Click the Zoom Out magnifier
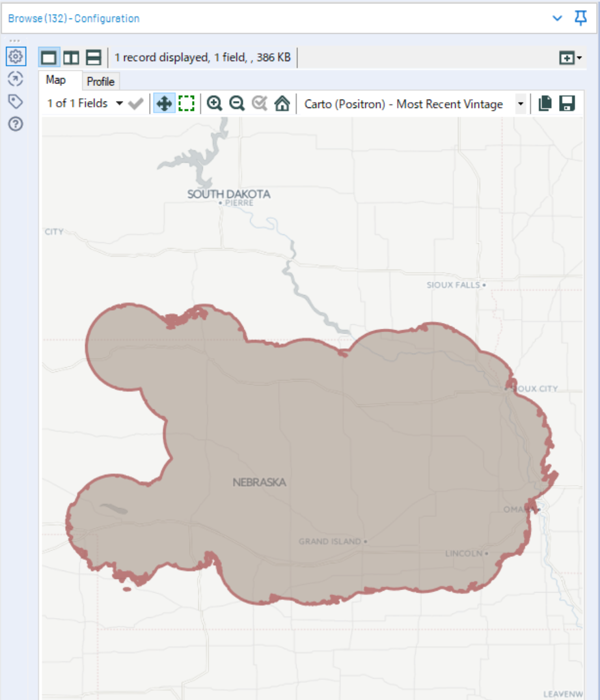 tap(237, 104)
